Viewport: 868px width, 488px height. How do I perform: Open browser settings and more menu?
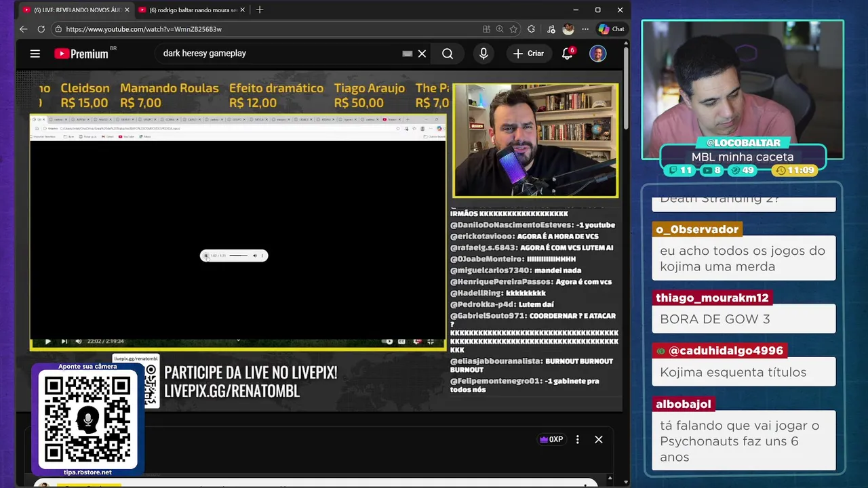coord(584,29)
